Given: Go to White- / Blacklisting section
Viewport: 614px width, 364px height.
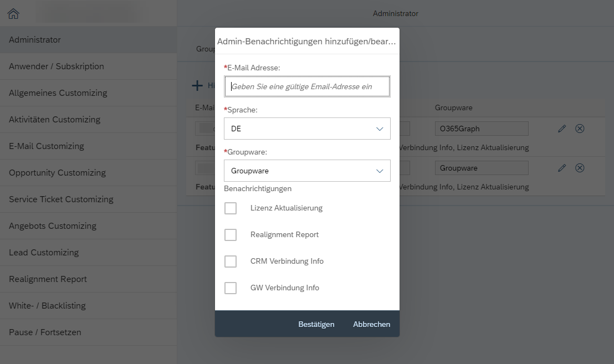Looking at the screenshot, I should [47, 306].
